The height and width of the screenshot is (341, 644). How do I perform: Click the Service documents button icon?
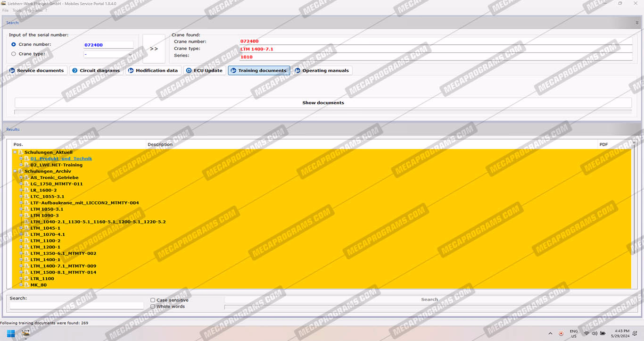tap(12, 71)
